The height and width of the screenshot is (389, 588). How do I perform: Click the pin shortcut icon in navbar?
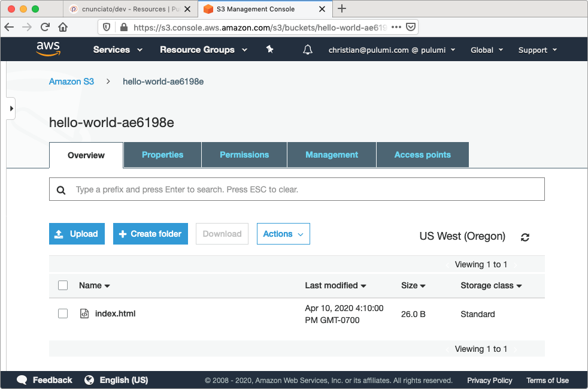[269, 50]
